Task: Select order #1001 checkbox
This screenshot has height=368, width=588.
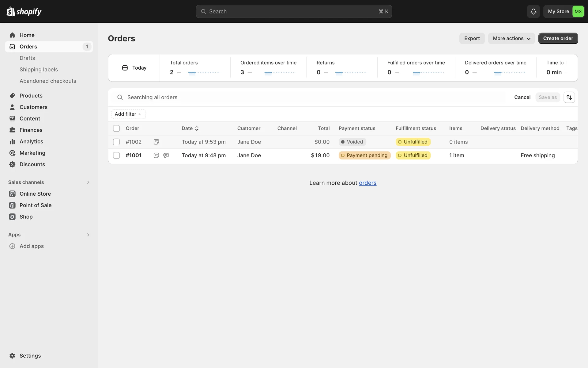Action: click(116, 155)
